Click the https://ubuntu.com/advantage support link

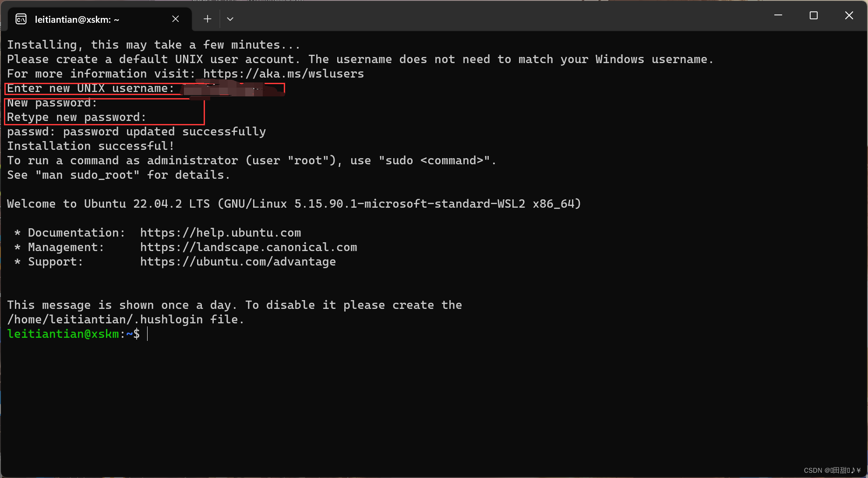click(x=238, y=262)
